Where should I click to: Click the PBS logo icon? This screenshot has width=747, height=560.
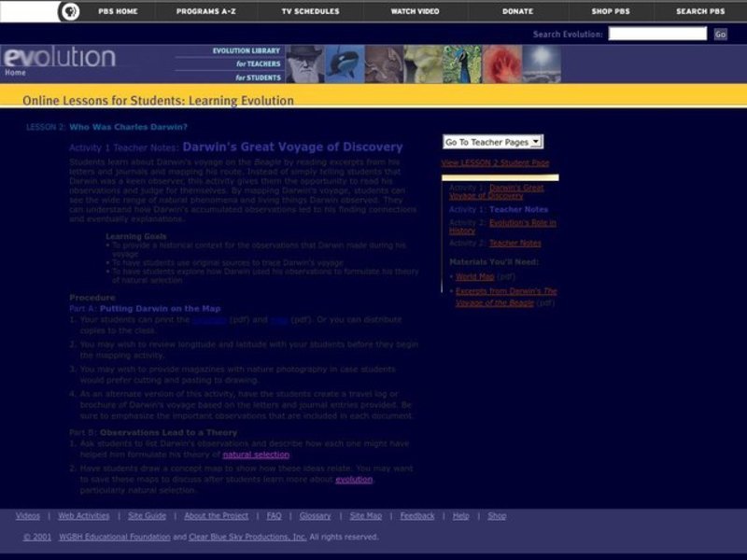(69, 11)
